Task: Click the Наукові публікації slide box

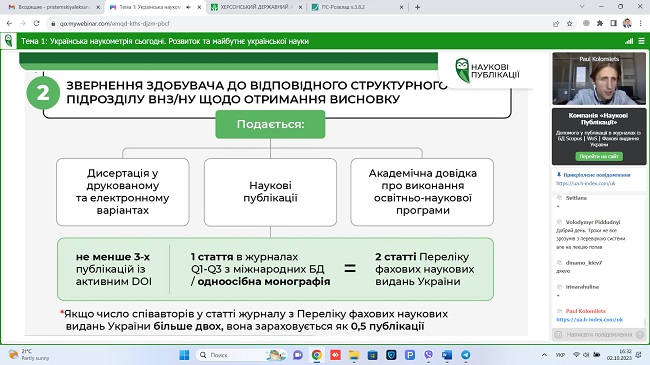Action: point(270,192)
